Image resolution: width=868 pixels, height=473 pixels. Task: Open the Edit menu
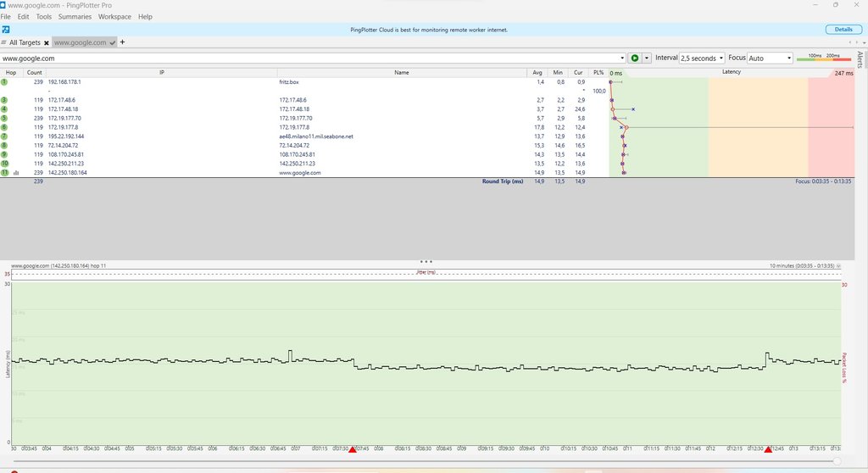[23, 17]
